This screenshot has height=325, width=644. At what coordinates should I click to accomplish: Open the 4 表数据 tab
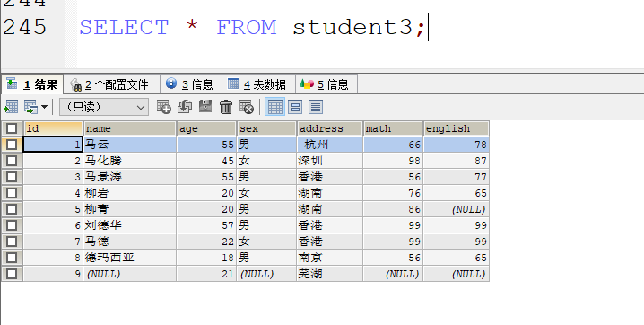pyautogui.click(x=258, y=84)
